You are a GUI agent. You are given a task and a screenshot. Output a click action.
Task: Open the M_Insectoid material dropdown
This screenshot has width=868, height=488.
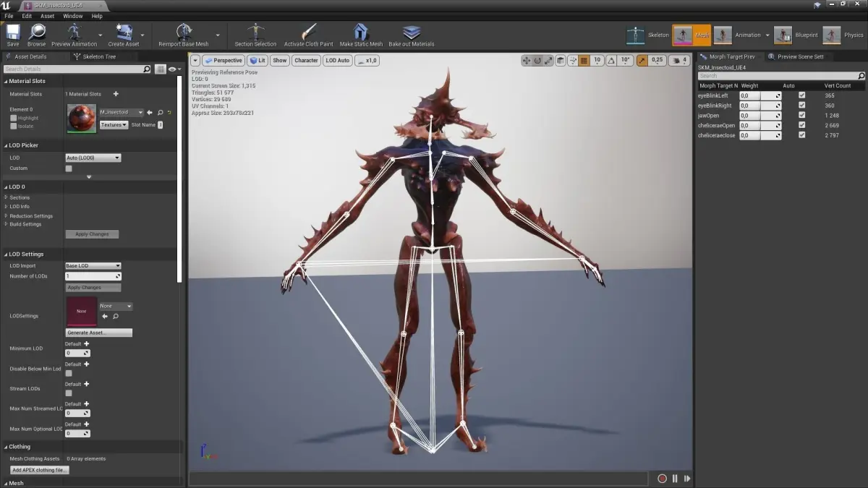tap(122, 113)
